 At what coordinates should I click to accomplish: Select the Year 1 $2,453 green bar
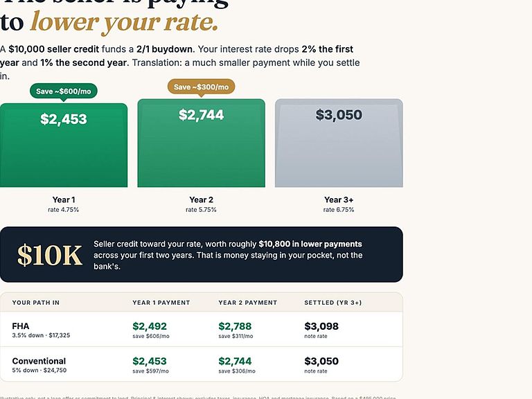(64, 145)
